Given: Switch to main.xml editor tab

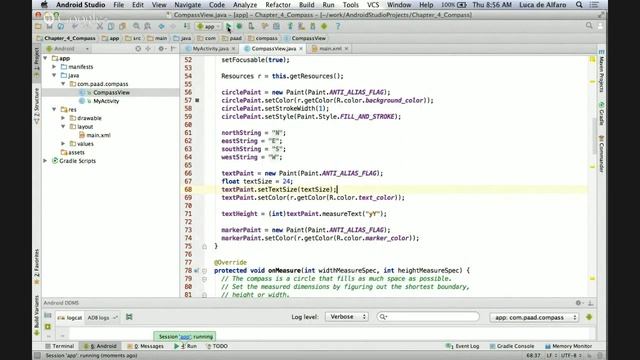Looking at the screenshot, I should coord(330,49).
